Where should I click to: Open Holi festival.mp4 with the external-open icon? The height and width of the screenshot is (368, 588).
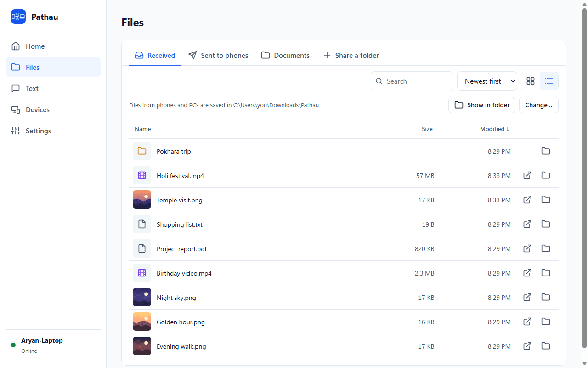pos(527,175)
